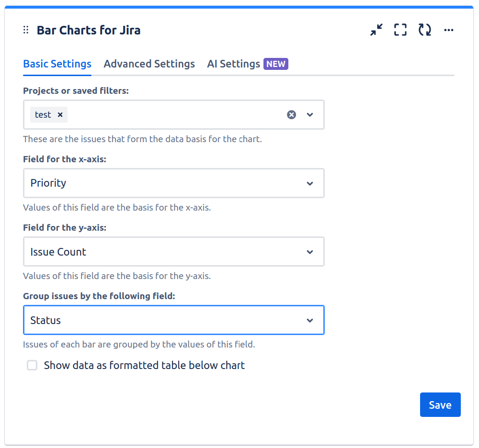Clear all selected projects with the circled X
Screen dimensions: 479x448
291,115
